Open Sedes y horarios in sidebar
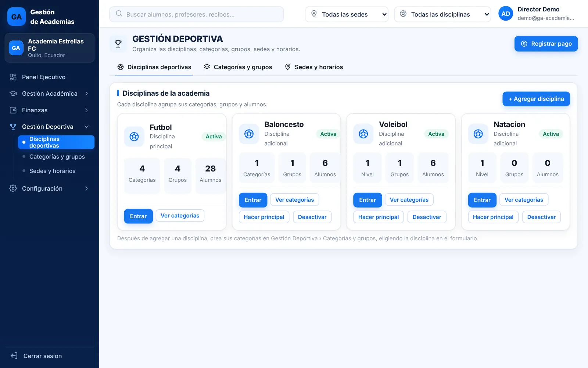 (x=52, y=171)
